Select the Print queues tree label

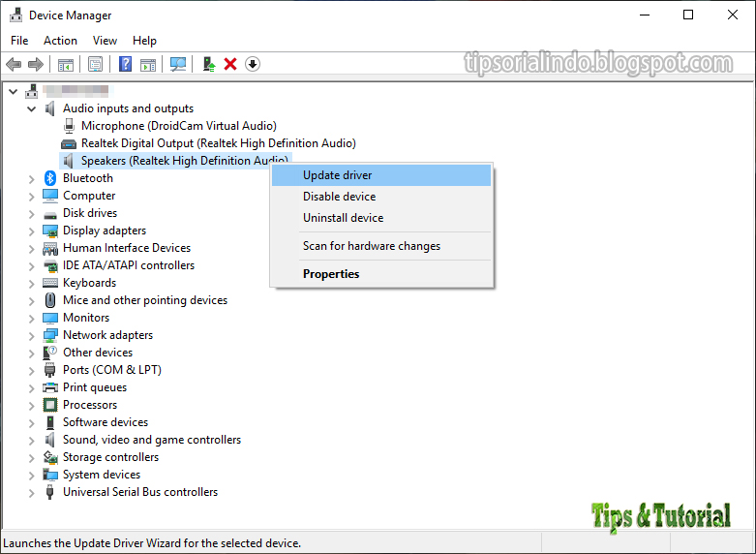pos(95,387)
